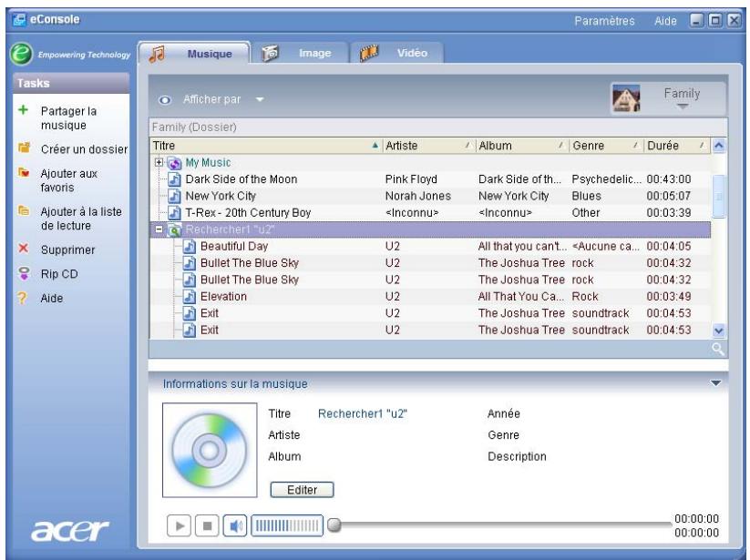This screenshot has width=750, height=560.
Task: Sort by the Genre column header
Action: click(x=606, y=146)
